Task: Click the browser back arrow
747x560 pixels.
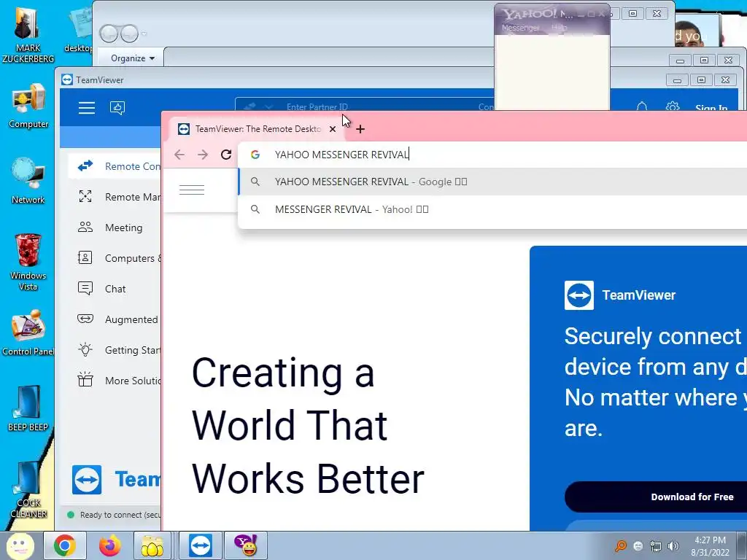Action: point(179,155)
